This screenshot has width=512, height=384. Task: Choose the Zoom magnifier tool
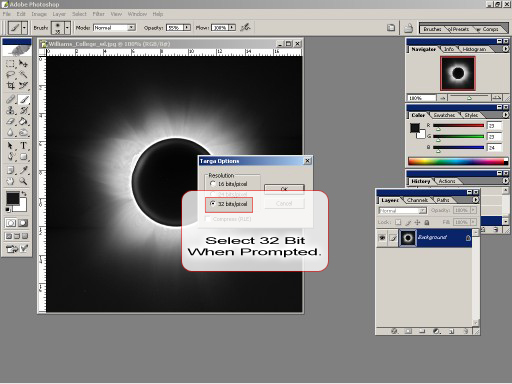pos(23,181)
